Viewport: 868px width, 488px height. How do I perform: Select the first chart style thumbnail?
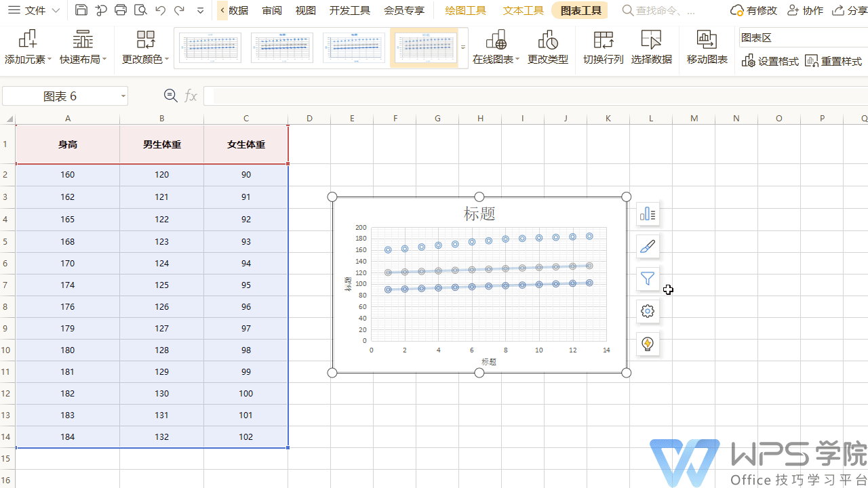[210, 47]
